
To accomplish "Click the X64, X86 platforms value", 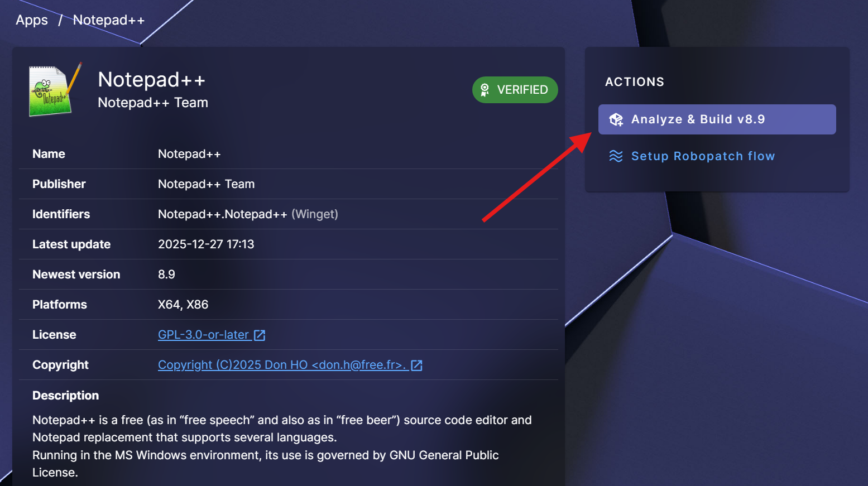I will [x=183, y=305].
